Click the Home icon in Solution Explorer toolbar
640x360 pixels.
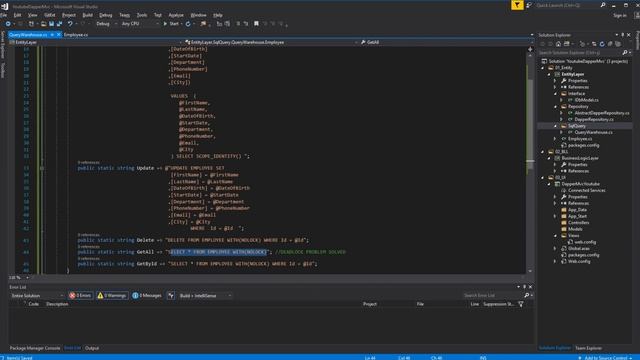(558, 44)
